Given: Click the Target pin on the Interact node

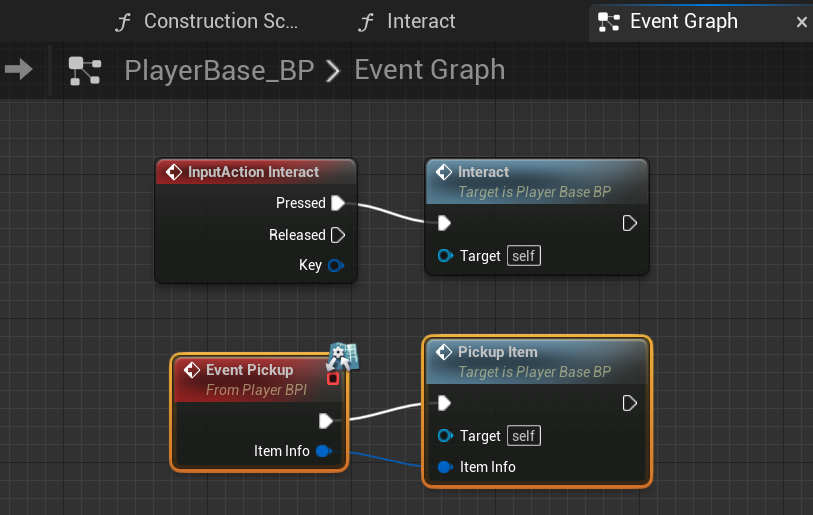Looking at the screenshot, I should [x=445, y=256].
